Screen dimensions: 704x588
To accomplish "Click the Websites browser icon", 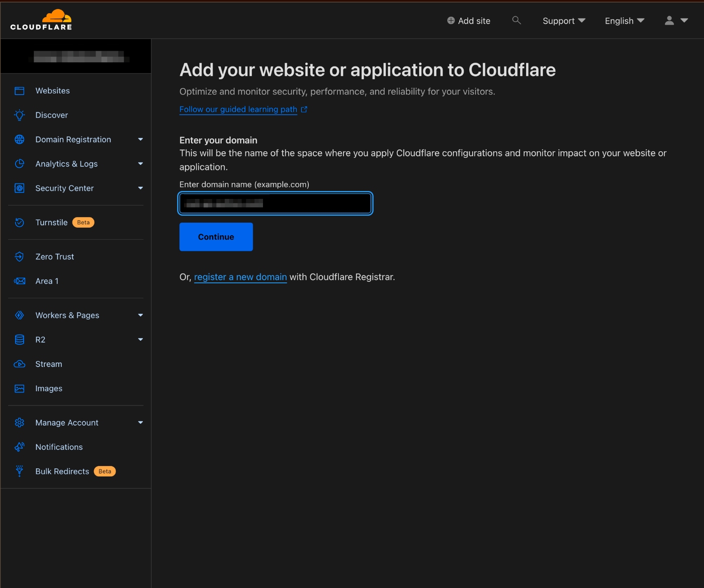I will [20, 91].
